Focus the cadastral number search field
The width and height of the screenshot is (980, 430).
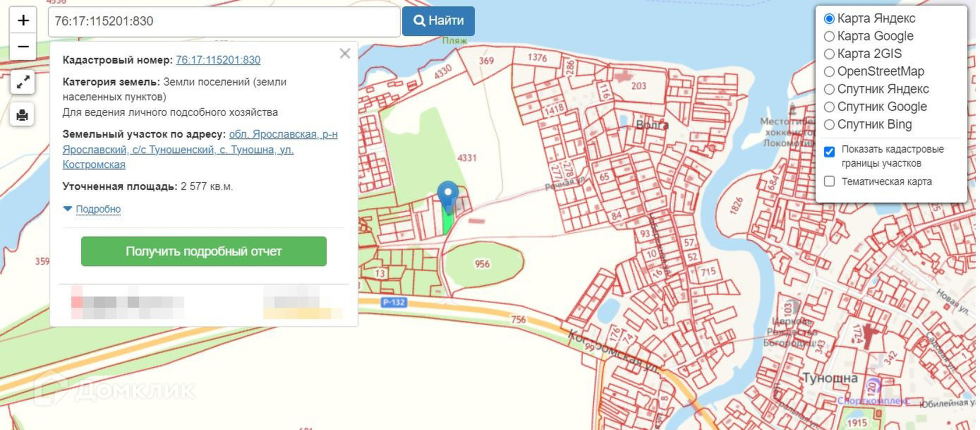click(224, 22)
